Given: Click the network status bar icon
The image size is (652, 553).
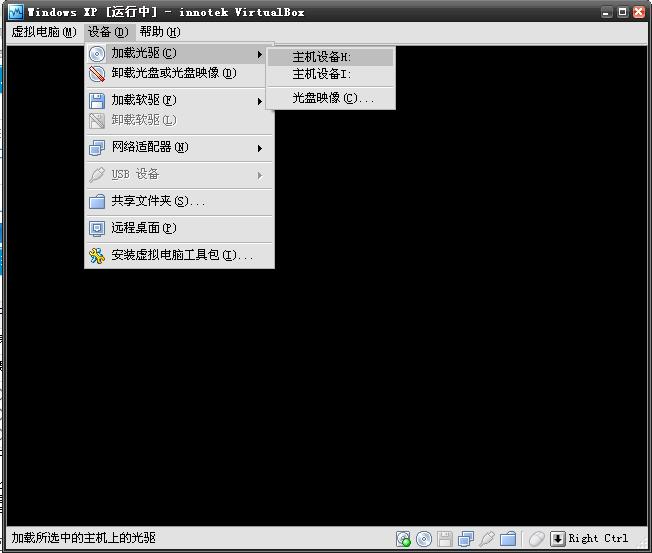Looking at the screenshot, I should pyautogui.click(x=466, y=539).
